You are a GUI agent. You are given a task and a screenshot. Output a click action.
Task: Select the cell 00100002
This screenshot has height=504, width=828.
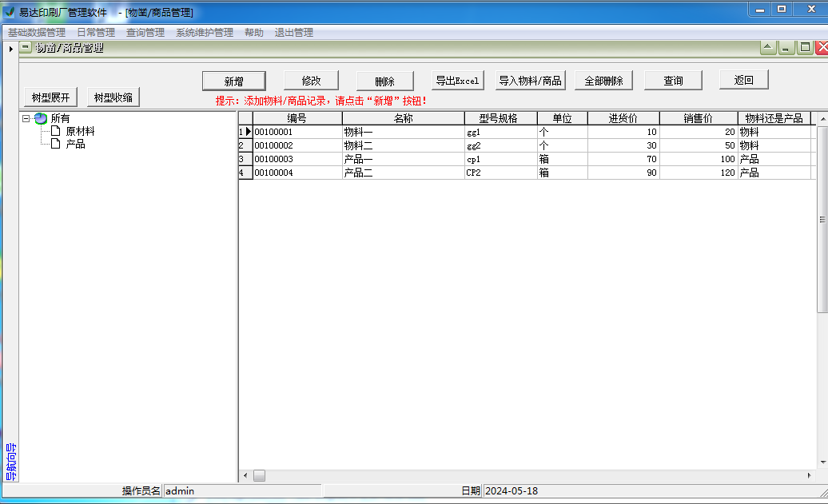point(297,145)
